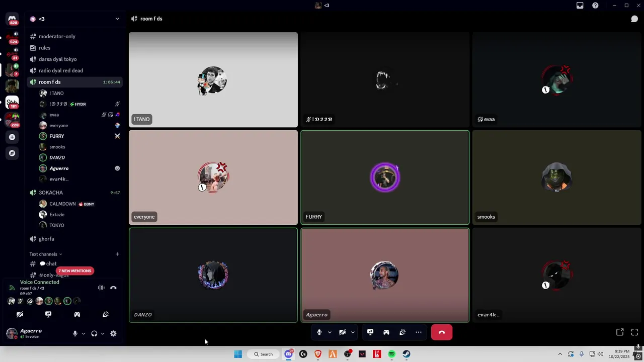The width and height of the screenshot is (644, 362).
Task: Disconnect via sidebar phone hang-up icon
Action: point(113,288)
